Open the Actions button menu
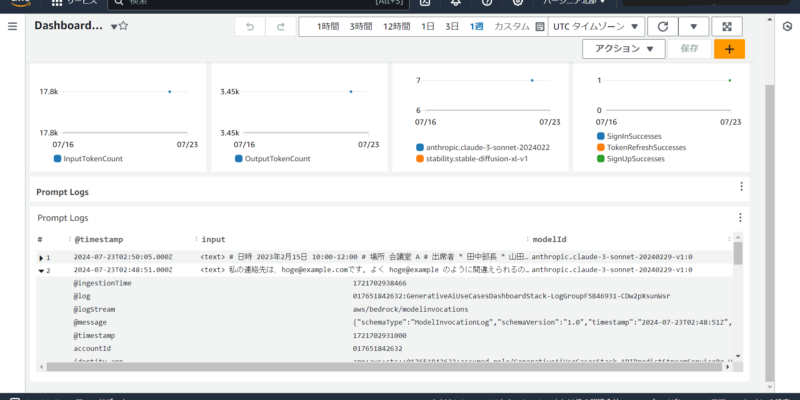Image resolution: width=800 pixels, height=400 pixels. [624, 48]
